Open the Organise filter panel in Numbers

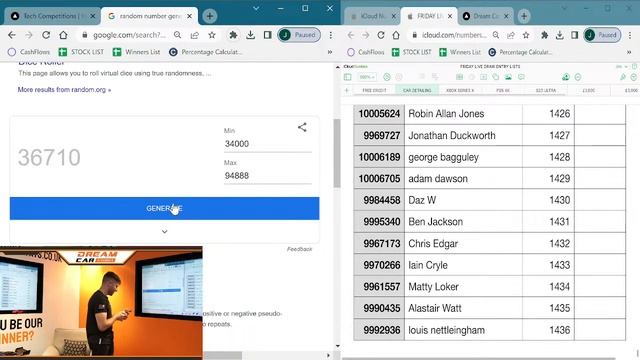[633, 77]
